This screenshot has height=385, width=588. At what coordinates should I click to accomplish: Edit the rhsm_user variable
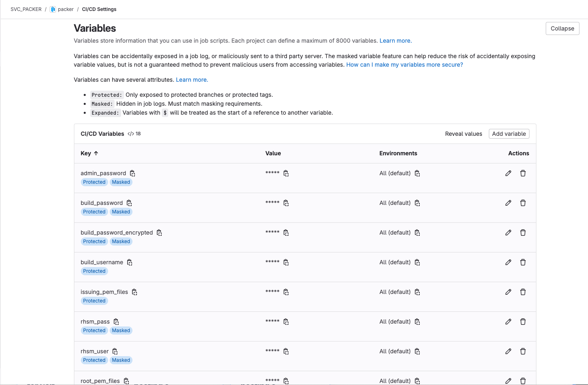tap(508, 351)
